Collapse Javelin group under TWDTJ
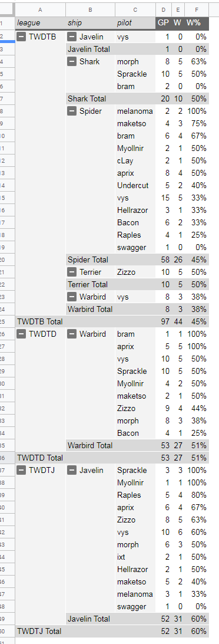The image size is (219, 644). tap(72, 470)
